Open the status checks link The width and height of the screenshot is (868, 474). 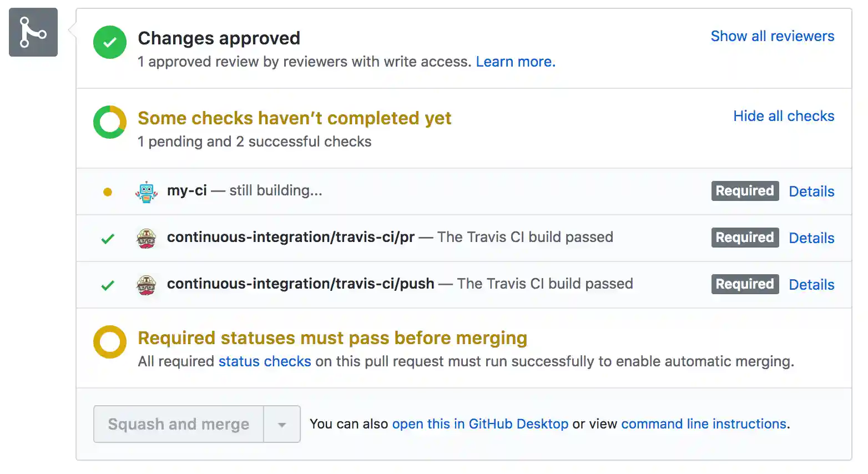tap(265, 361)
